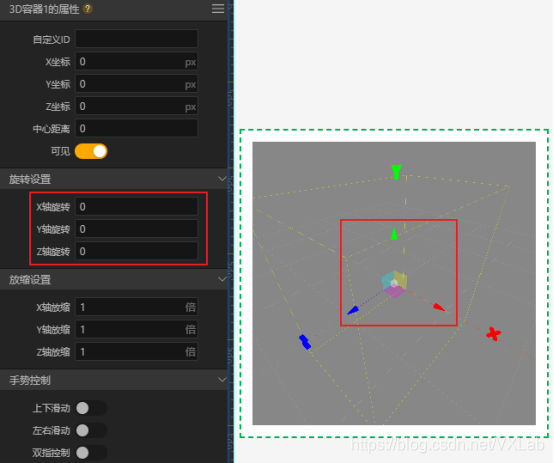Click the 自定义ID input field
Viewport: 554px width, 463px height.
(x=136, y=39)
